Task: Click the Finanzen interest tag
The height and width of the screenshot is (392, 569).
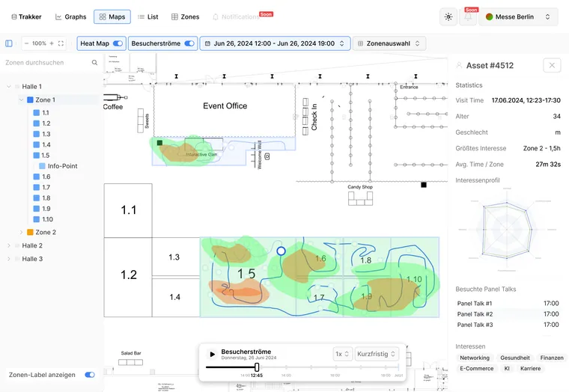Action: [552, 358]
